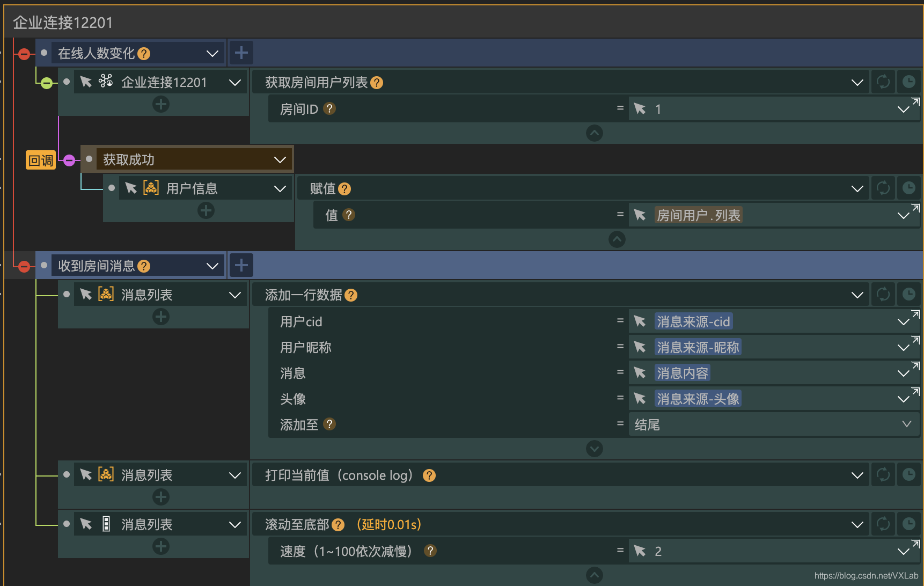This screenshot has height=586, width=924.
Task: Open the 赋值 action dropdown
Action: [857, 188]
